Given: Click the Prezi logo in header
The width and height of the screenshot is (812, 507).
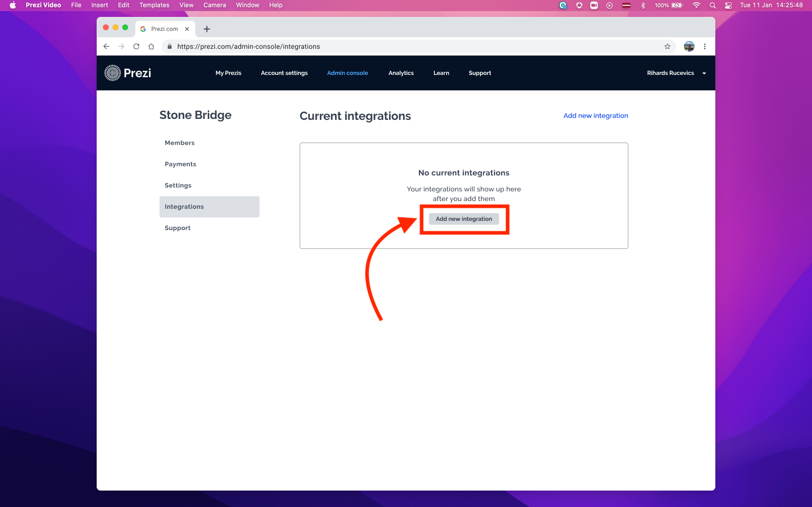Looking at the screenshot, I should (x=128, y=73).
